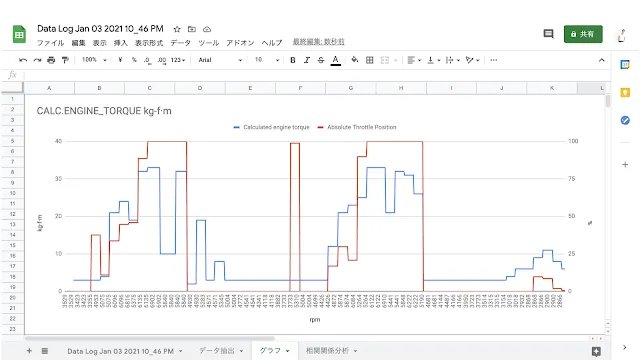Open the fill color picker
This screenshot has width=640, height=360.
[355, 60]
